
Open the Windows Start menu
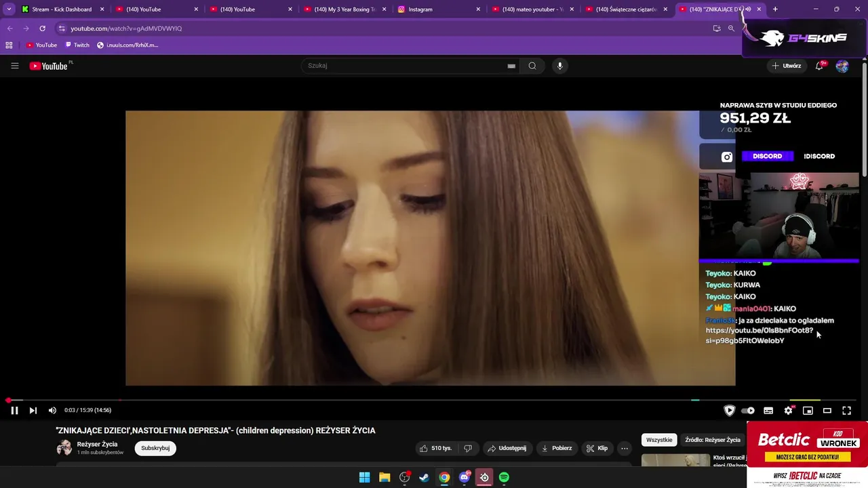click(364, 477)
